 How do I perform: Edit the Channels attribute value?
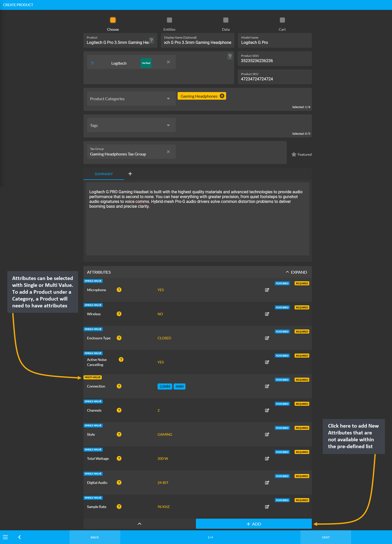(x=267, y=410)
